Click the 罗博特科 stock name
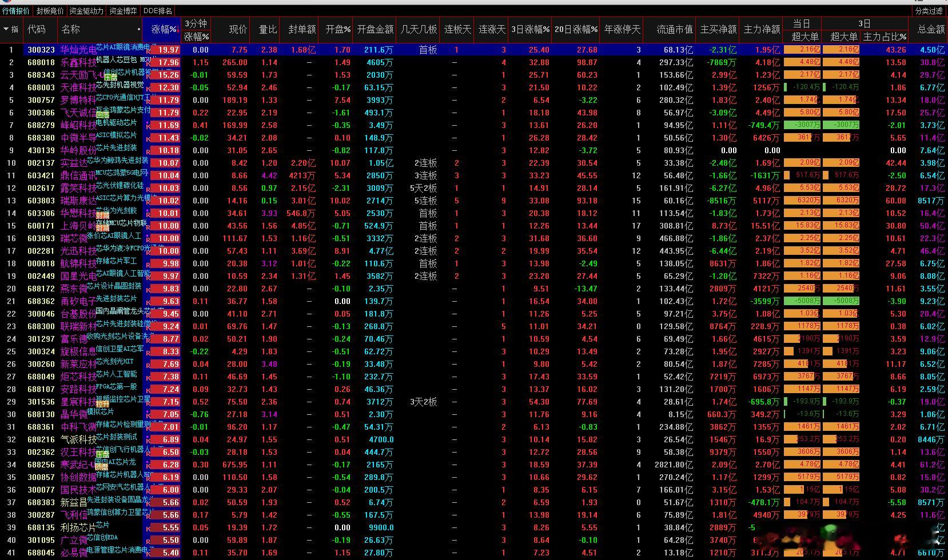The height and width of the screenshot is (560, 948). click(x=79, y=101)
